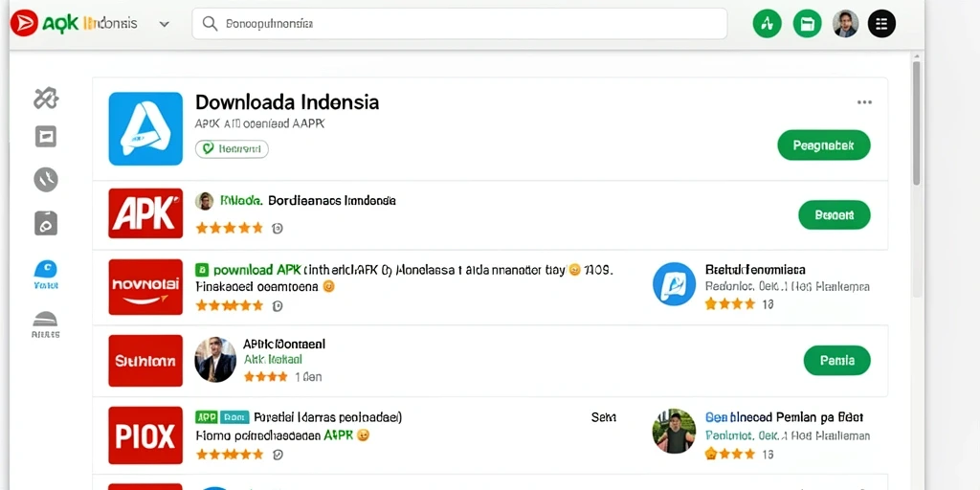Click teal tag next to APP tag
Image resolution: width=980 pixels, height=490 pixels.
[x=234, y=417]
